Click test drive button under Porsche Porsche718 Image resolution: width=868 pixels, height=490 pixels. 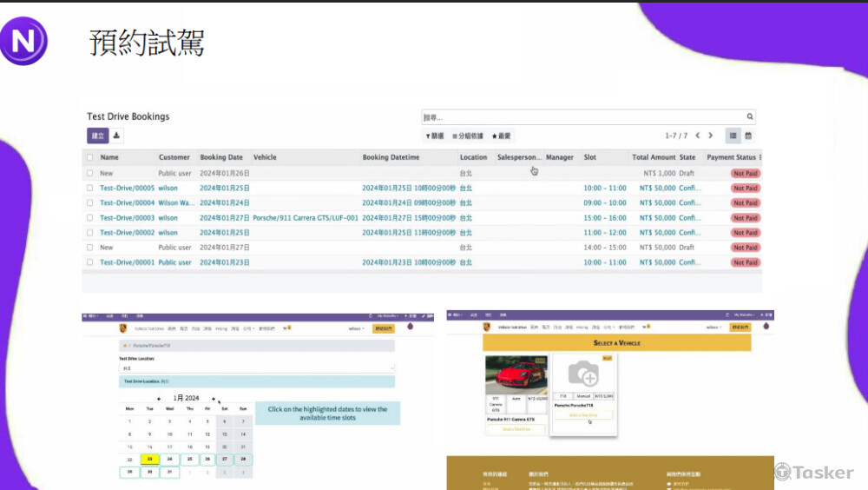pyautogui.click(x=583, y=415)
